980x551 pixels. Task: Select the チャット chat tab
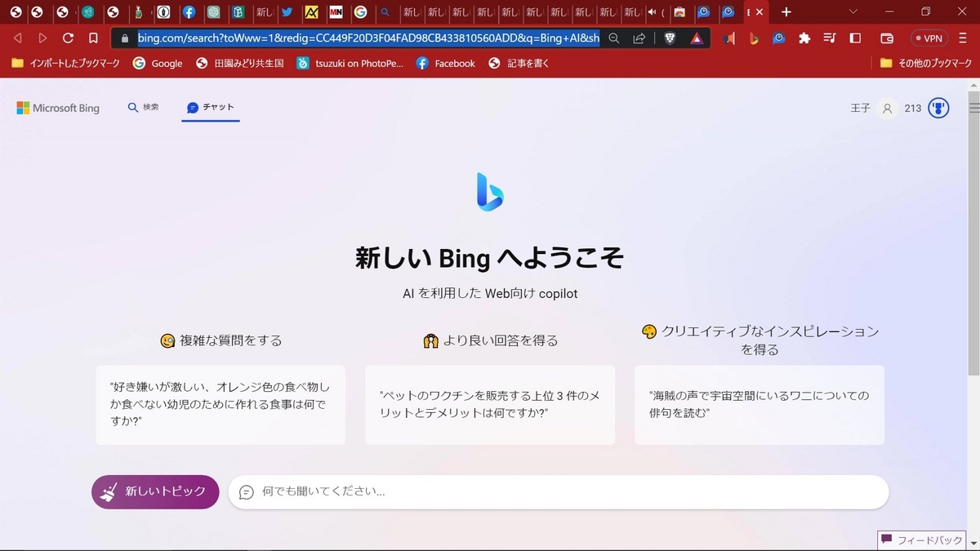coord(211,107)
